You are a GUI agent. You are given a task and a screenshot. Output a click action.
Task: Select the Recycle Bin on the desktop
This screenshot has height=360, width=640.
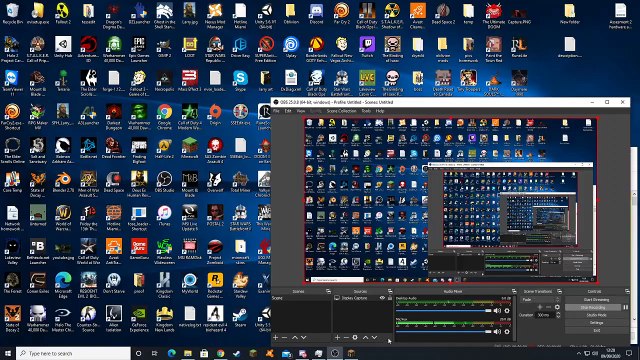(x=12, y=14)
